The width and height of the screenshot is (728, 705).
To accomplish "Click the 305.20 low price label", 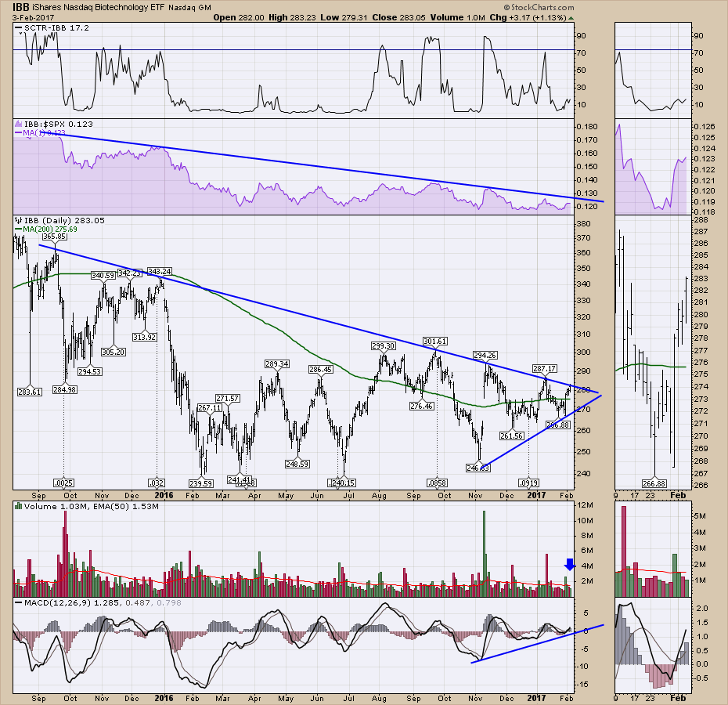I will tap(114, 352).
